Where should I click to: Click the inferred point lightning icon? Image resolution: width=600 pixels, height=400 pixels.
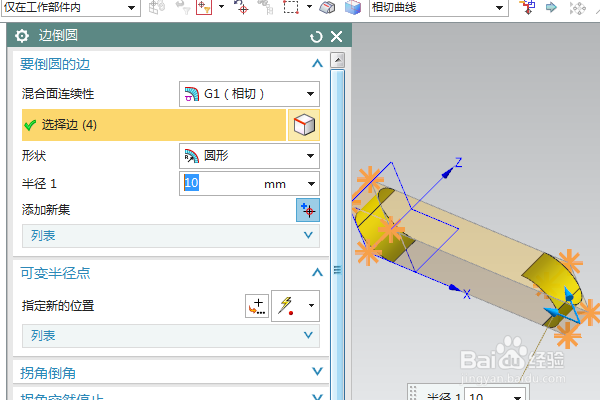pyautogui.click(x=286, y=306)
